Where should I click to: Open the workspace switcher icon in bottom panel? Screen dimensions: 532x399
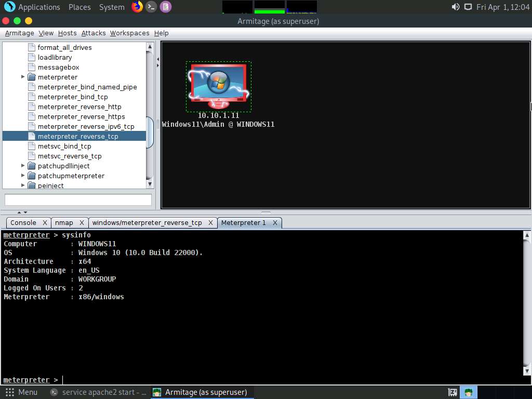click(x=453, y=392)
